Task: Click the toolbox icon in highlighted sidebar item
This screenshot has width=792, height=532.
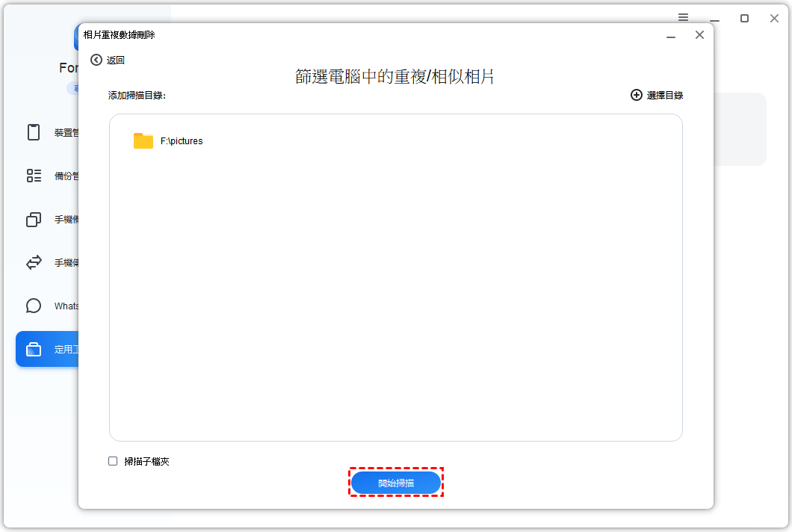Action: [x=34, y=349]
